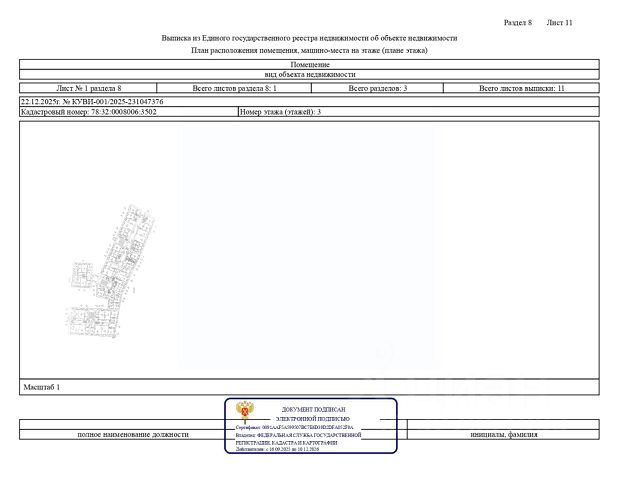Click the 'Масштаб 1' scale row
This screenshot has height=479, width=619.
(310, 387)
